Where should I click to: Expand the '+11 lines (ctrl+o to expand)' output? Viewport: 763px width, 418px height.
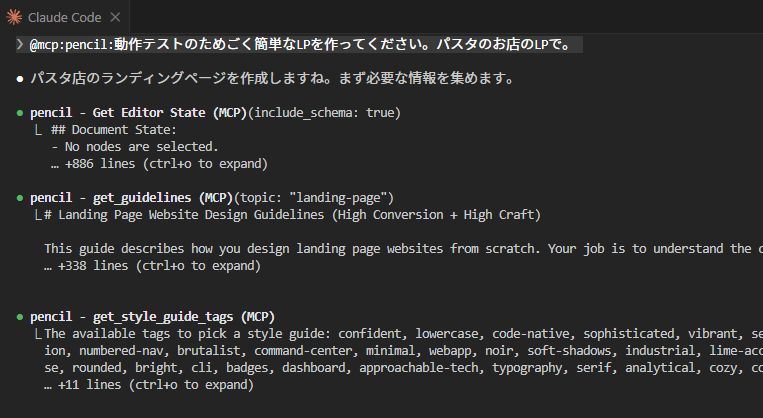(x=149, y=385)
